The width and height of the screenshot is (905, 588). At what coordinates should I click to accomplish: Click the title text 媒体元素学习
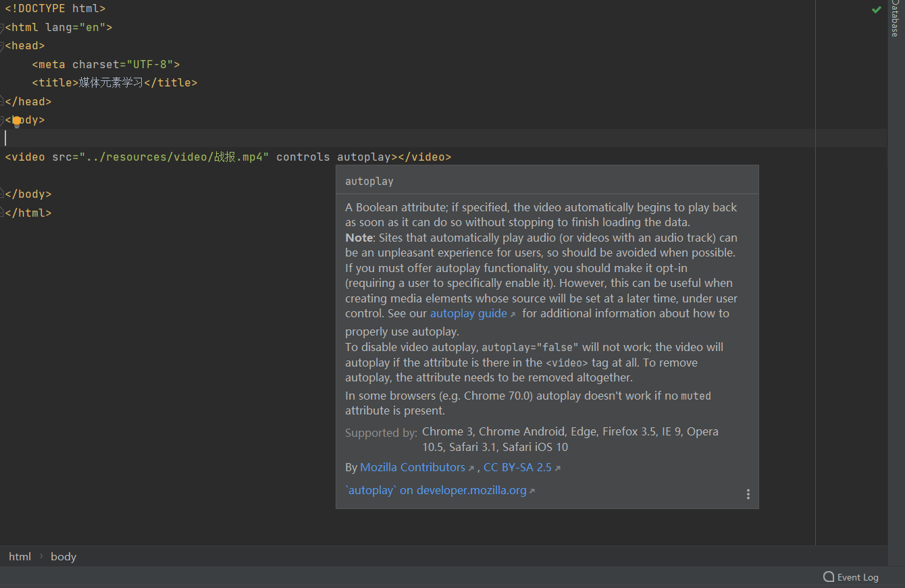pos(111,82)
